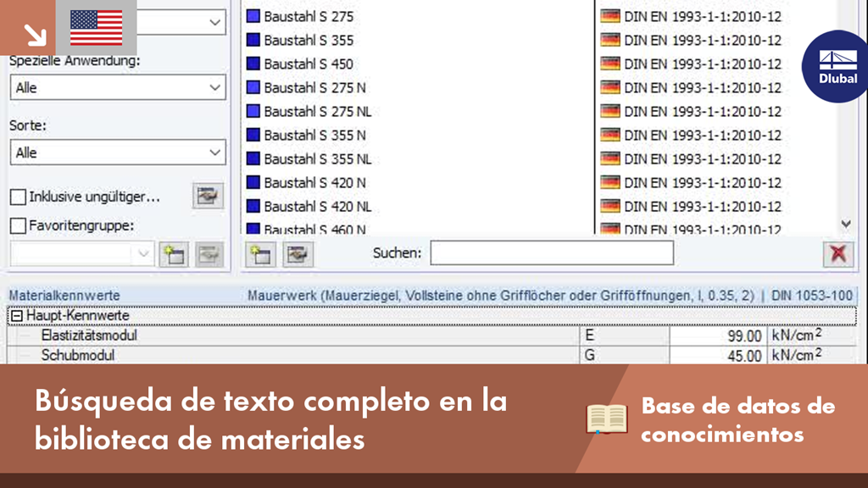Select the US flag language icon

97,28
